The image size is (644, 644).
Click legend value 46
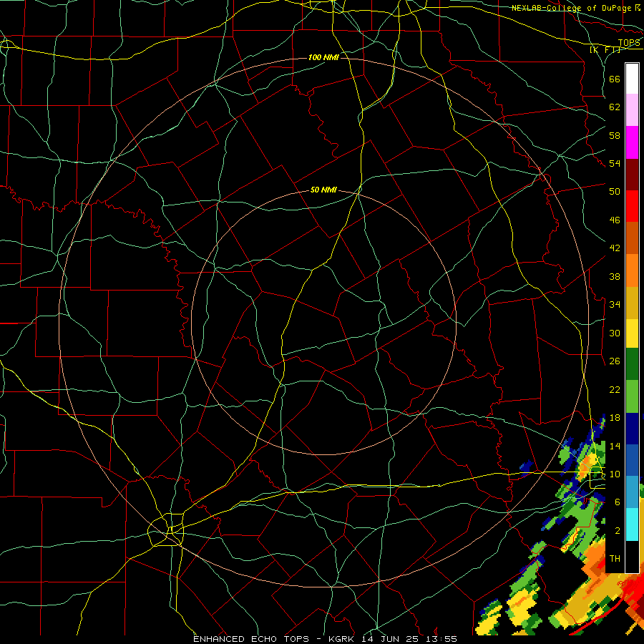coord(615,220)
